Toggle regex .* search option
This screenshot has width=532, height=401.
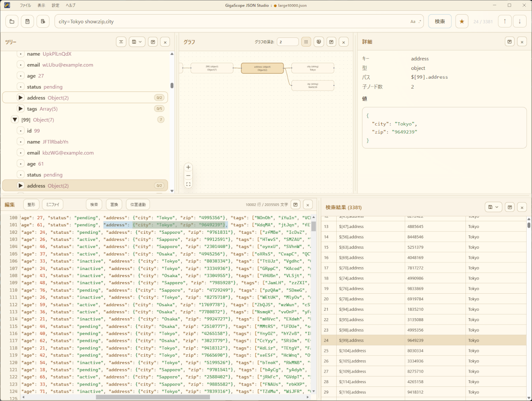coord(420,22)
